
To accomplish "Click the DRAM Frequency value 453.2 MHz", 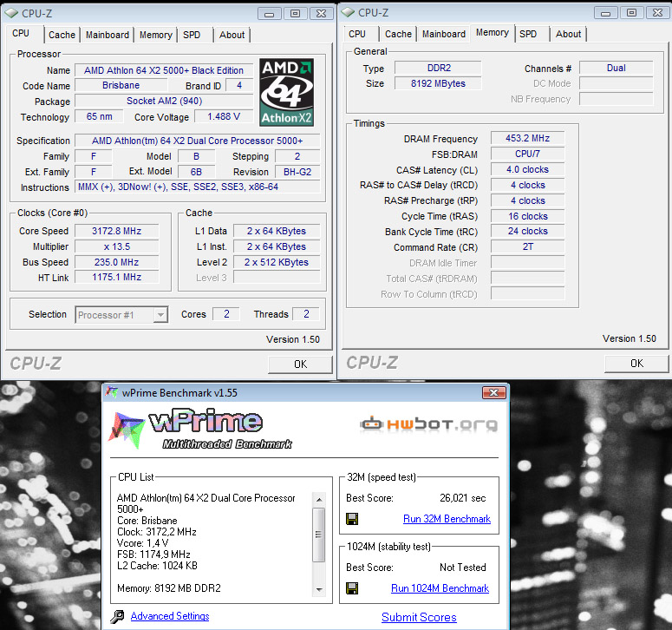I will (x=527, y=139).
